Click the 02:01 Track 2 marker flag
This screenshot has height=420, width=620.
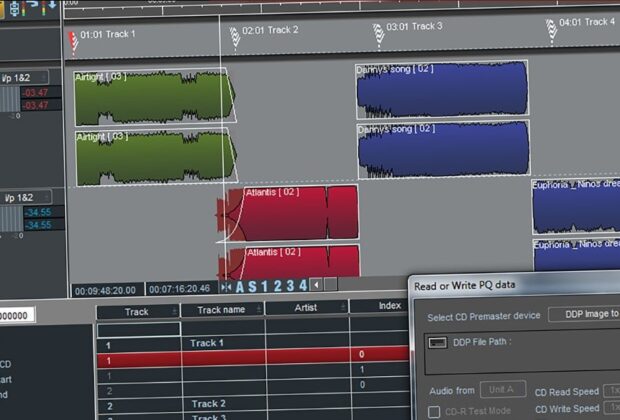pos(234,37)
